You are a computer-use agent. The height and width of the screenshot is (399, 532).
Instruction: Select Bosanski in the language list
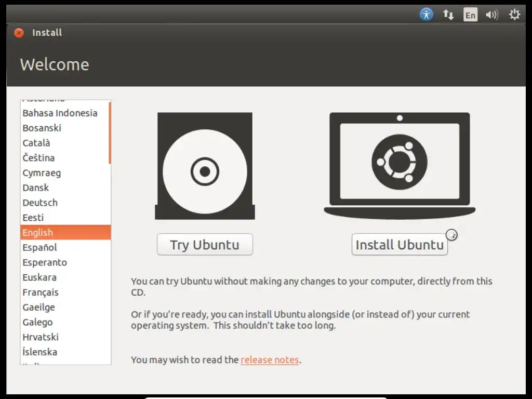65,128
